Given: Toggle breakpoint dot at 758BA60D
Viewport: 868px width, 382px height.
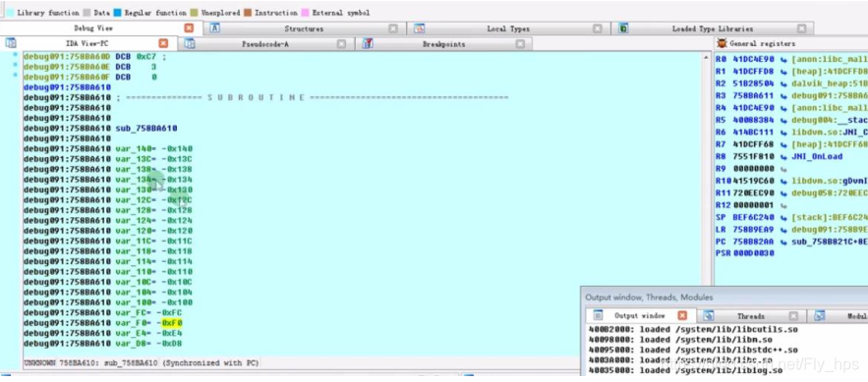Looking at the screenshot, I should coord(15,56).
